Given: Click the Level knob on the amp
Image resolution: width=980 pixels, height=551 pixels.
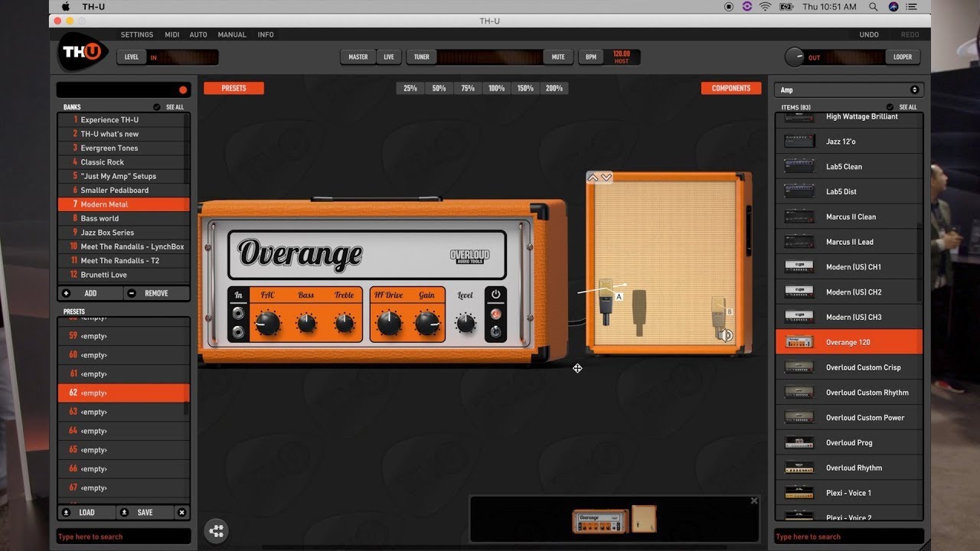Looking at the screenshot, I should (465, 323).
